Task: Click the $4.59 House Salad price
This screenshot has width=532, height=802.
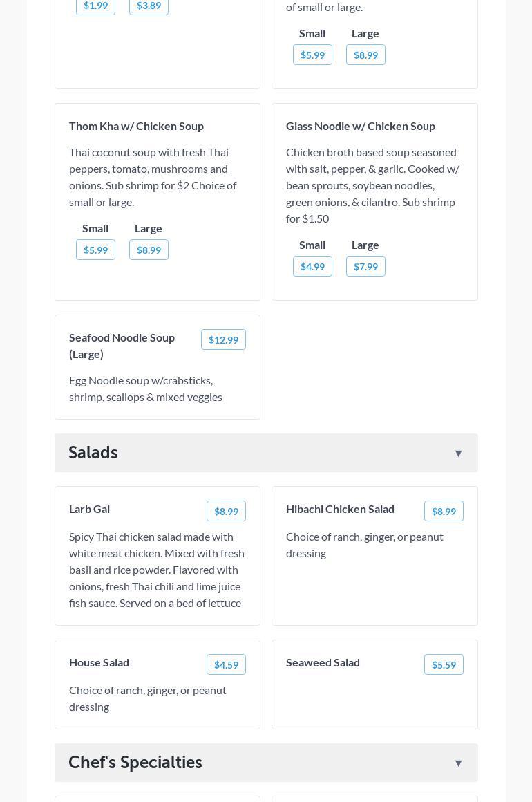Action: tap(226, 665)
